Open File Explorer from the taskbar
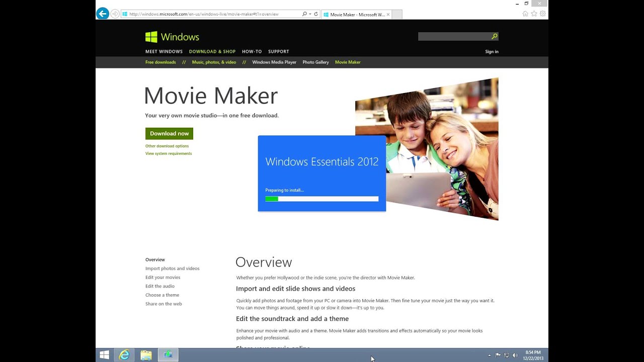This screenshot has height=362, width=644. pos(146,355)
